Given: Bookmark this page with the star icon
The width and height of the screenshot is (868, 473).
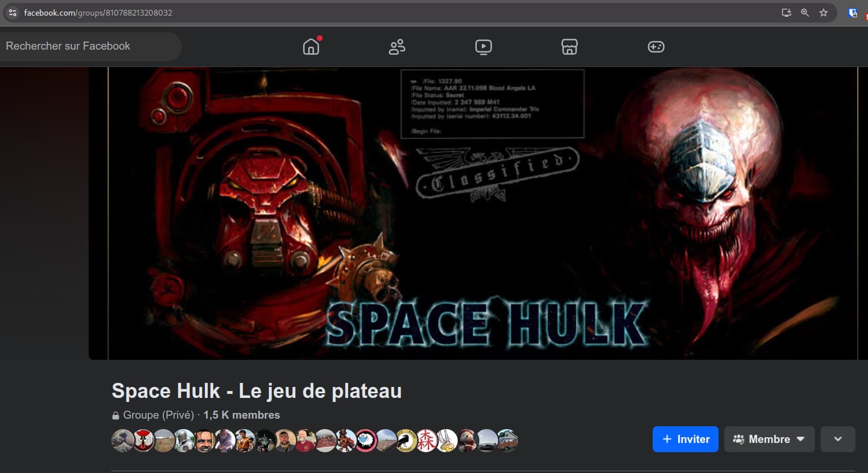Looking at the screenshot, I should click(824, 13).
